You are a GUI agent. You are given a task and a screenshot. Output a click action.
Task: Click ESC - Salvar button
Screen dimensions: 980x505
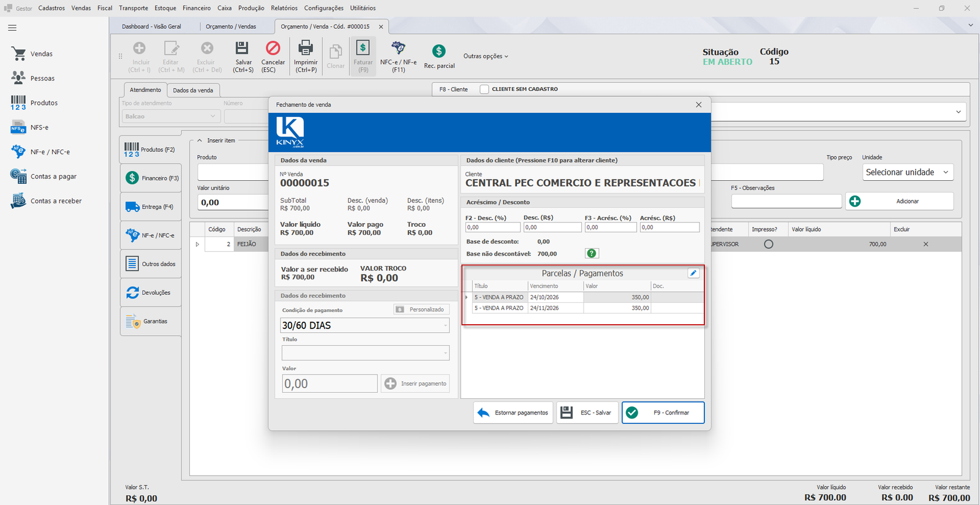[587, 412]
